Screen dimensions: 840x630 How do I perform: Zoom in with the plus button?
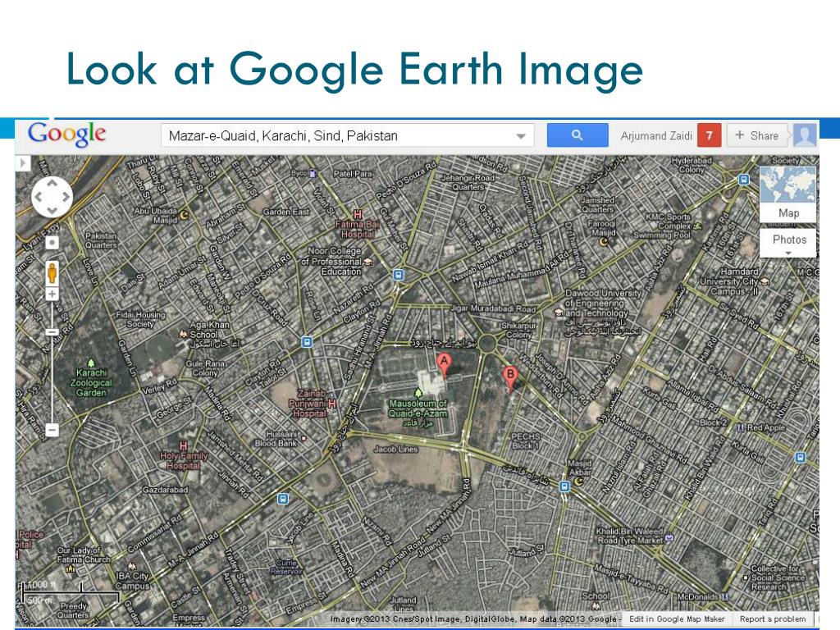pyautogui.click(x=52, y=294)
